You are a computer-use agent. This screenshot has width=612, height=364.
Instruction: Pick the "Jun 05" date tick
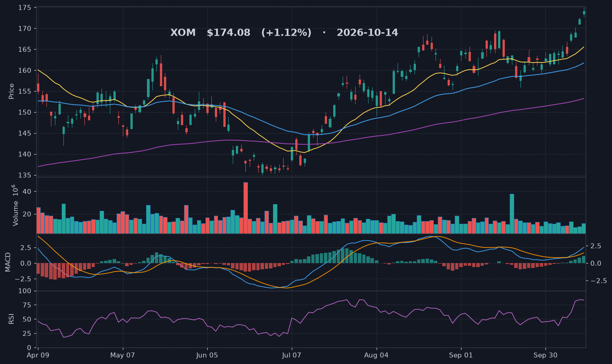(208, 356)
